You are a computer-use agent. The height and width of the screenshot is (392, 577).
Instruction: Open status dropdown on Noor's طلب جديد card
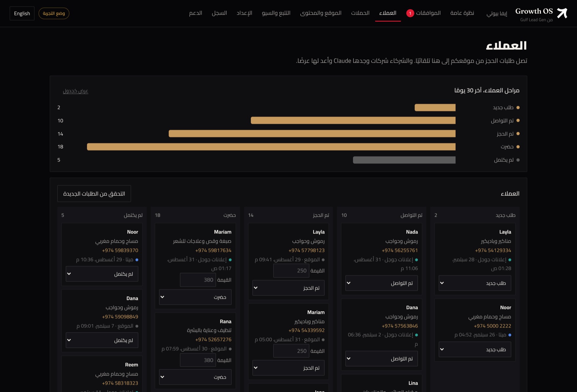pos(475,349)
